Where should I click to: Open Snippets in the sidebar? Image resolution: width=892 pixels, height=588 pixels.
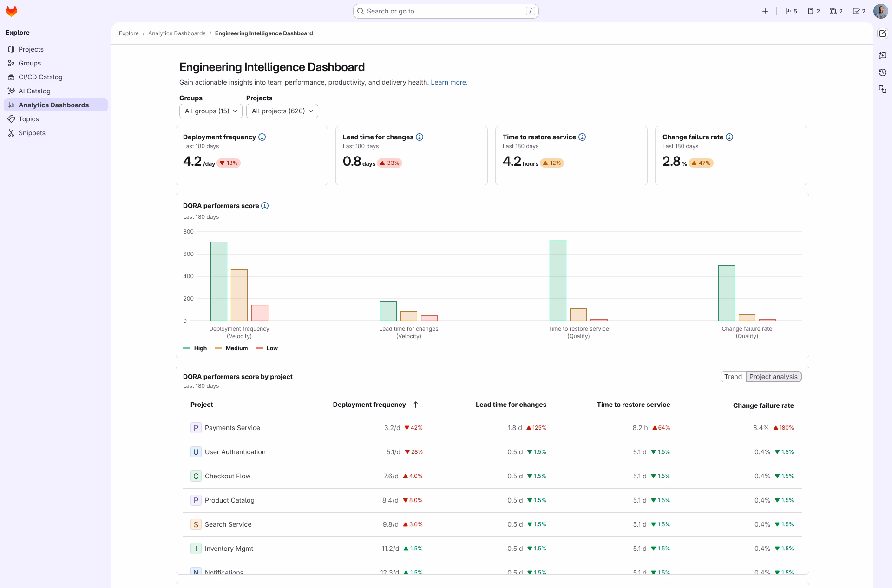click(56, 133)
